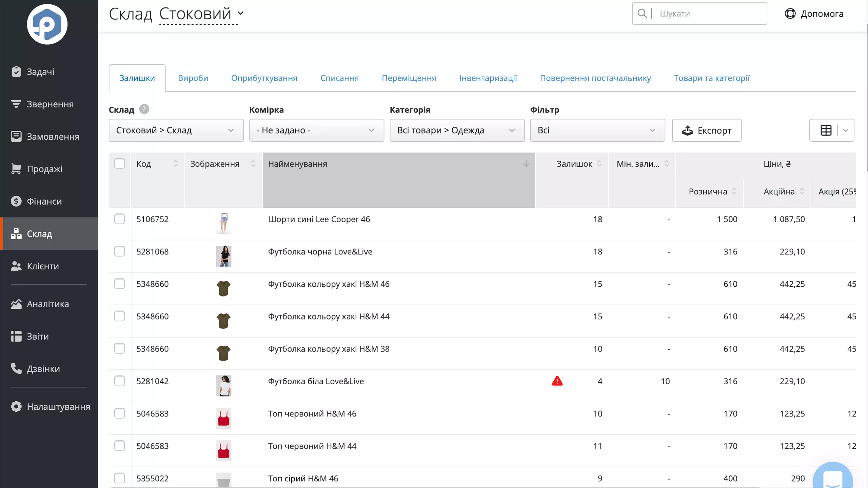Click the Експорт button

707,130
